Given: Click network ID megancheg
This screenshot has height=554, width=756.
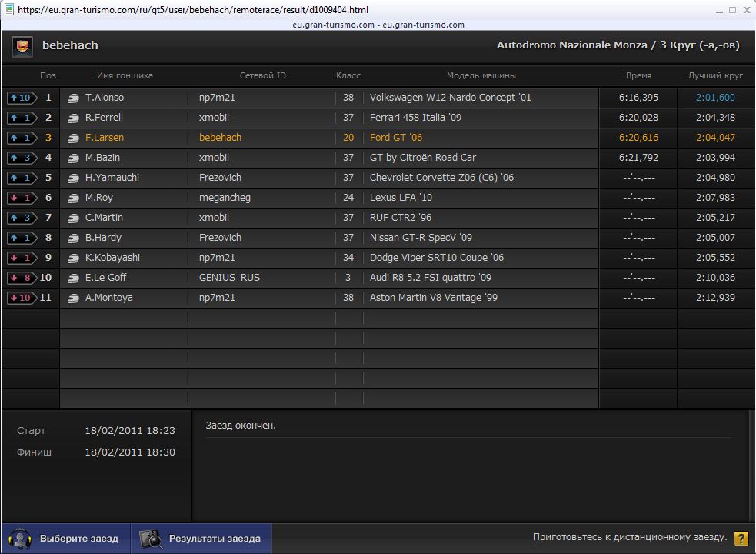Looking at the screenshot, I should point(225,198).
